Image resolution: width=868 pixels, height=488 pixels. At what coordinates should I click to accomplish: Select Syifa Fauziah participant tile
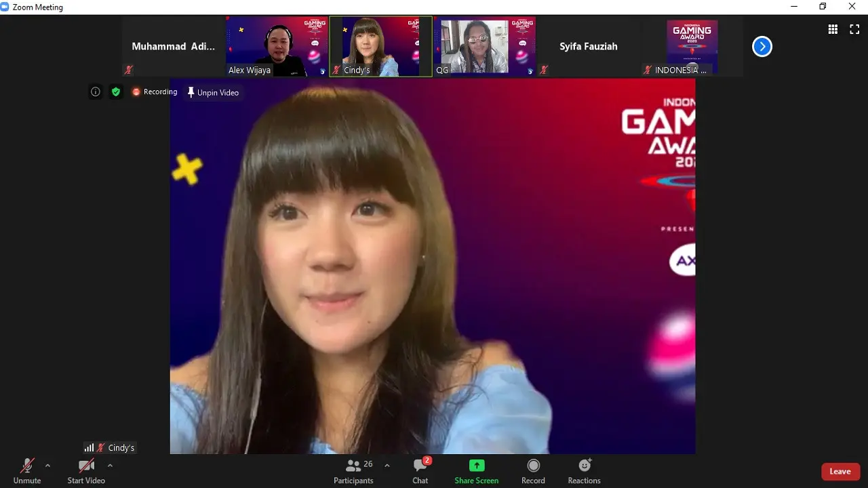tap(589, 46)
